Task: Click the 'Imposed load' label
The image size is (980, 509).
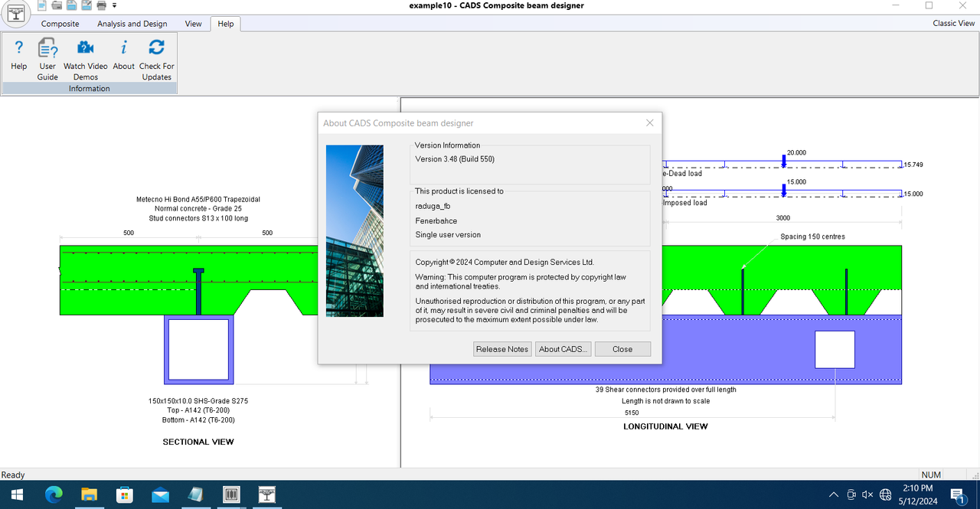Action: (685, 203)
